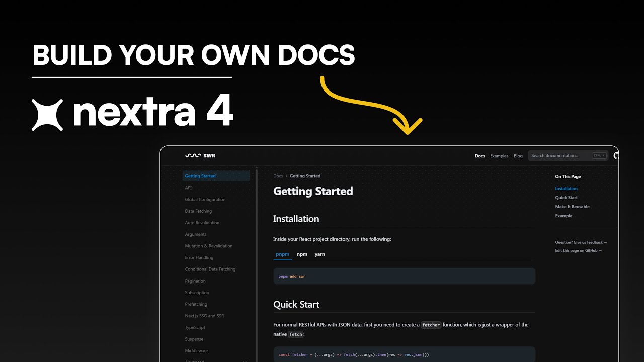Jump to Example in On This Page
The height and width of the screenshot is (362, 644).
(x=563, y=216)
